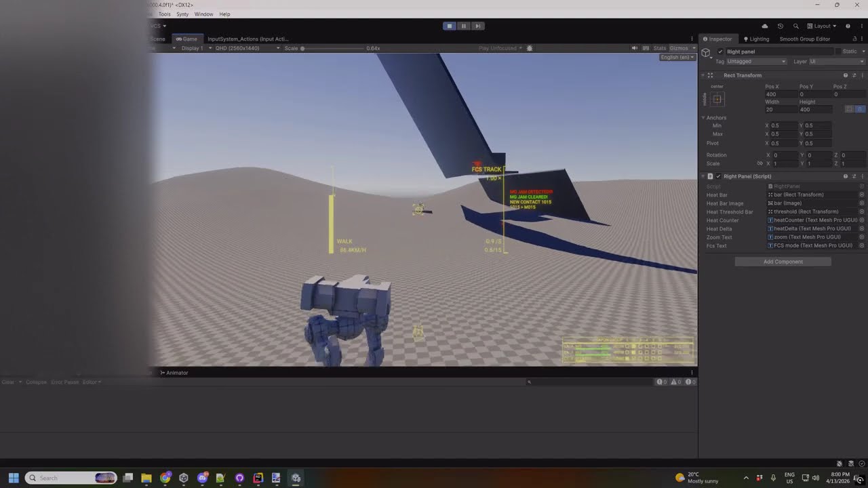Image resolution: width=868 pixels, height=488 pixels.
Task: Toggle the mute audio icon in Game view
Action: coord(635,48)
